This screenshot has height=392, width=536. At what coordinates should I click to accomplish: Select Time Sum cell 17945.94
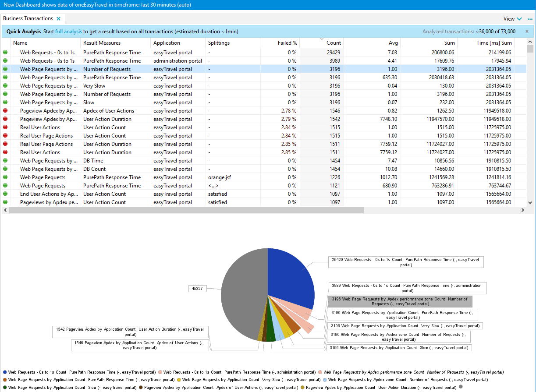point(486,61)
